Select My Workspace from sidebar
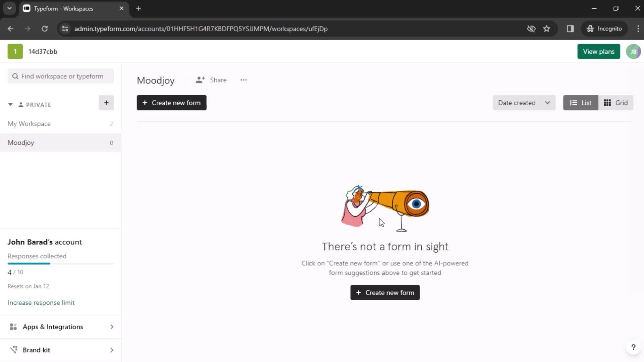 point(29,123)
